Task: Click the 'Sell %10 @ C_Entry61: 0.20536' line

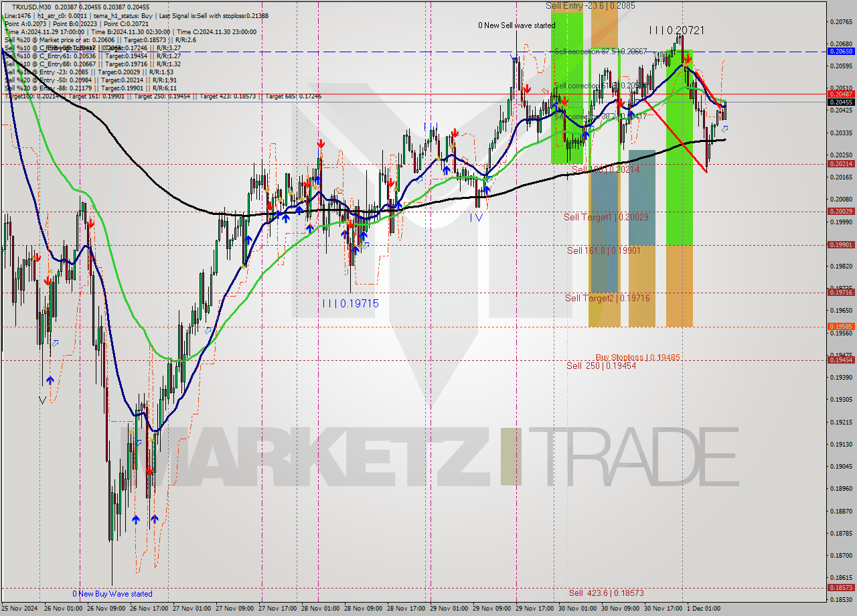Action: click(92, 56)
